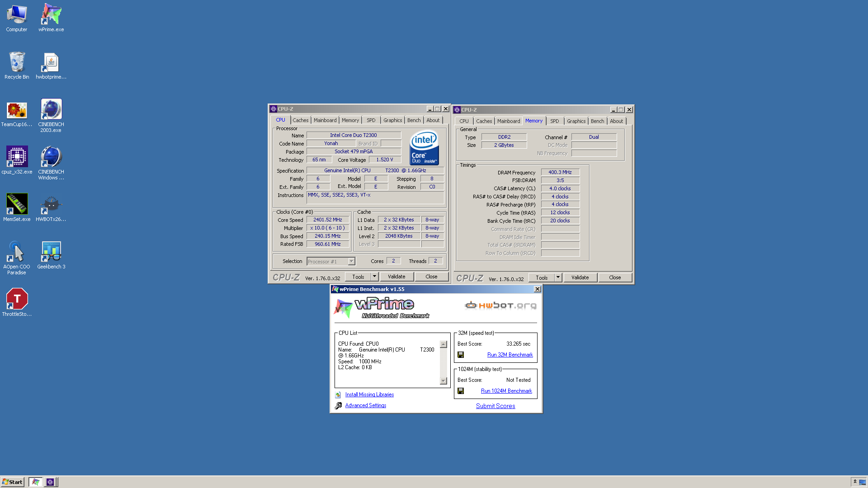This screenshot has width=868, height=488.
Task: Click Validate button in right CPU-Z
Action: (580, 277)
